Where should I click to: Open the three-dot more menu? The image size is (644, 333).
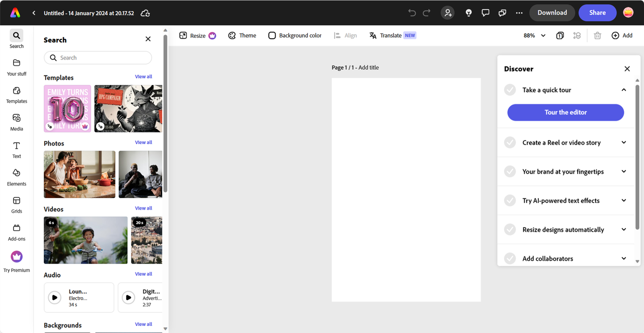(x=519, y=13)
